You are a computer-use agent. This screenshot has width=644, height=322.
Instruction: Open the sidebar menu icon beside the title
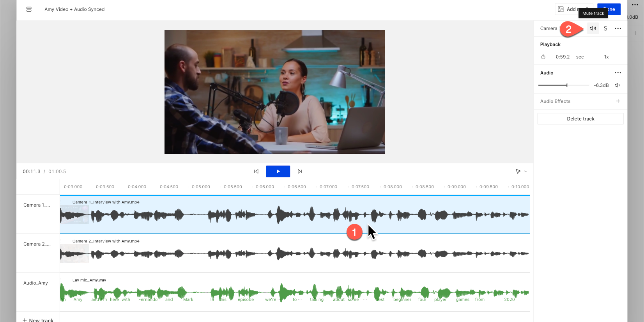29,9
